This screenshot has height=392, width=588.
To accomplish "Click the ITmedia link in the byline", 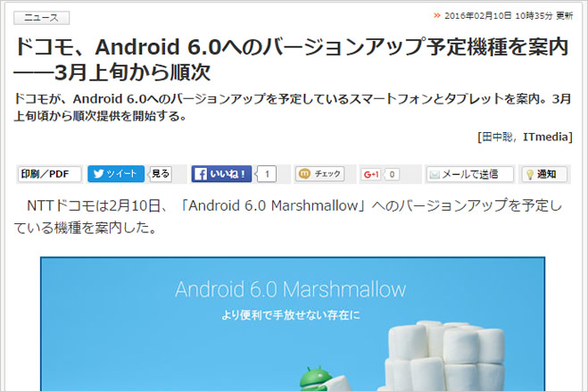I will point(546,137).
